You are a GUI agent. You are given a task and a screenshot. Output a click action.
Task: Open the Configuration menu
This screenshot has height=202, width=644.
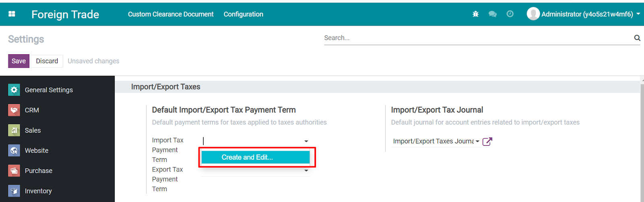[x=244, y=14]
